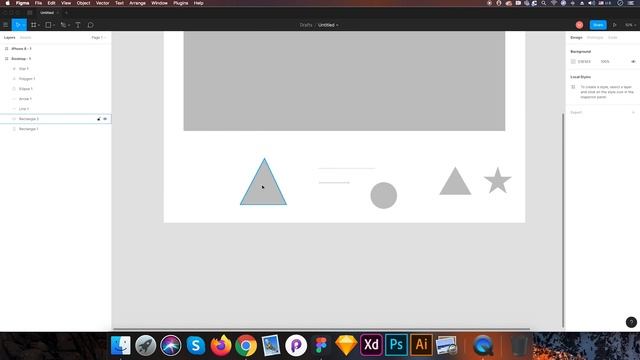Open Launchpad rocket icon in dock
The image size is (640, 360).
pyautogui.click(x=146, y=345)
